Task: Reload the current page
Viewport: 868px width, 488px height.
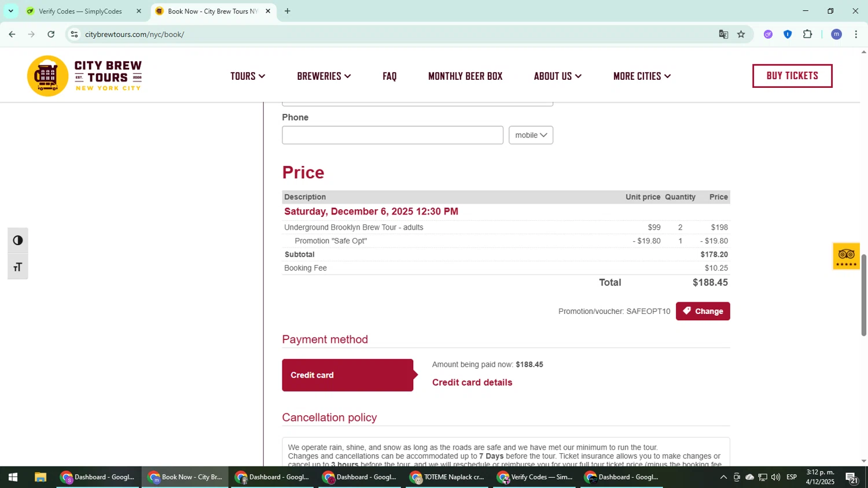Action: coord(51,34)
